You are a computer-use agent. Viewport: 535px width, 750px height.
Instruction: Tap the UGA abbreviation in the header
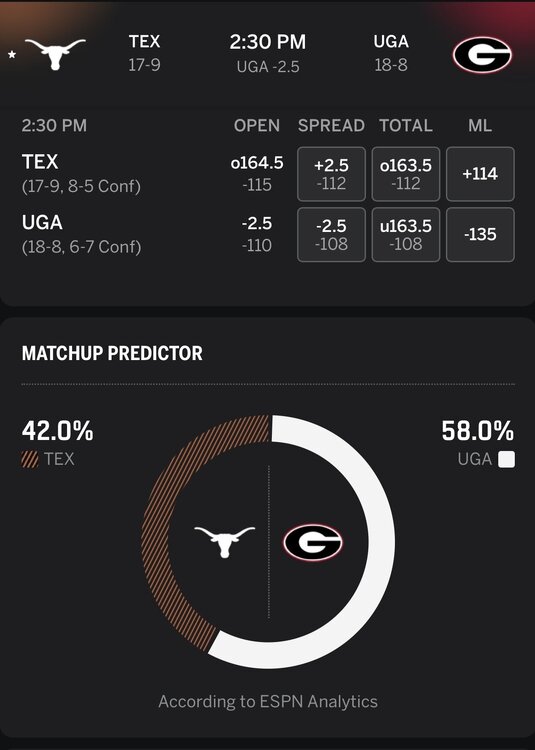coord(391,42)
